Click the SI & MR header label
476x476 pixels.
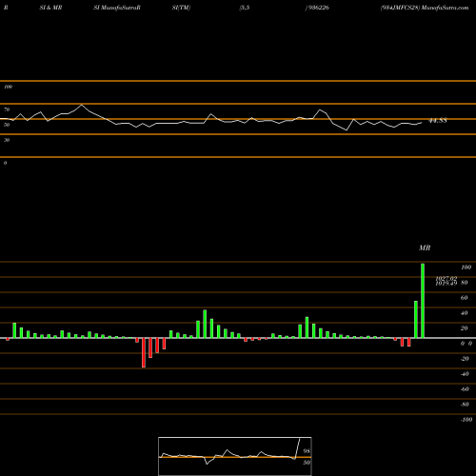coord(50,8)
